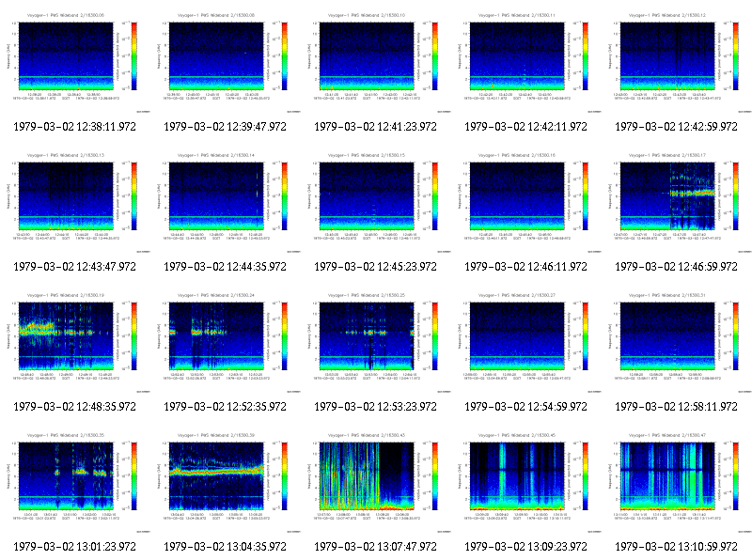752x560 pixels.
Task: Click the caption 1979-03-02 12:42:59.972
Action: 676,127
